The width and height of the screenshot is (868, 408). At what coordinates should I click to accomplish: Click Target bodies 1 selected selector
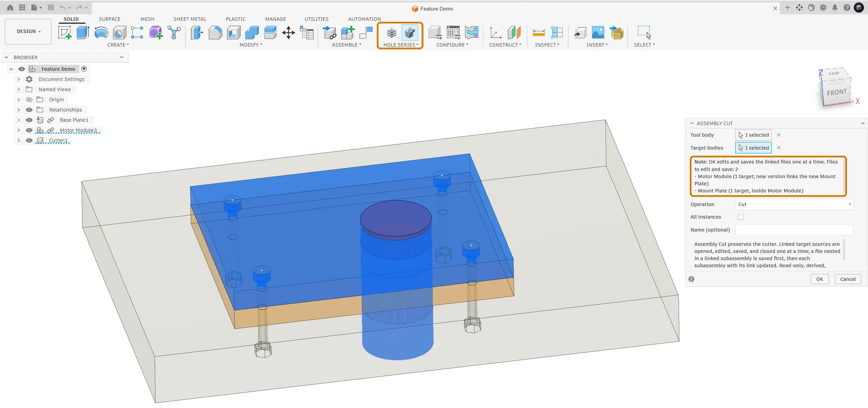[x=753, y=148]
